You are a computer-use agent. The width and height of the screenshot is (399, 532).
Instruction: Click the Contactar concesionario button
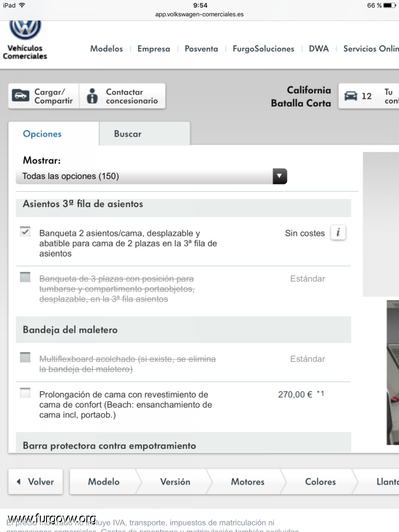point(122,96)
